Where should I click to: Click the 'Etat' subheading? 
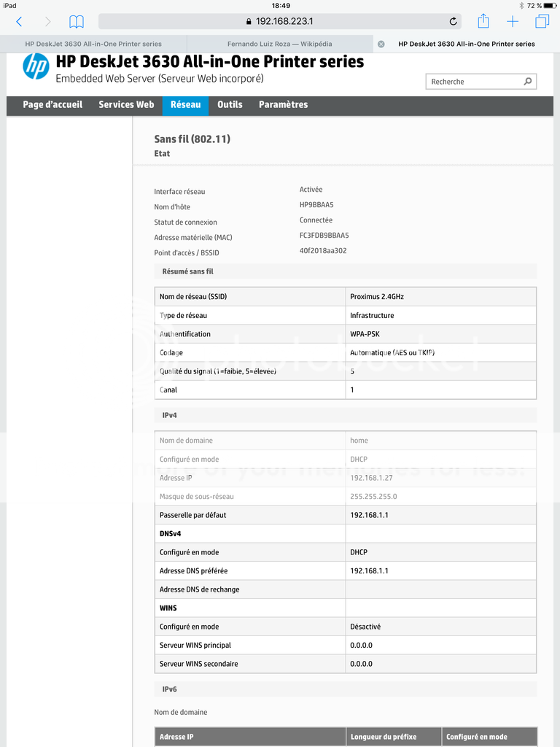162,154
